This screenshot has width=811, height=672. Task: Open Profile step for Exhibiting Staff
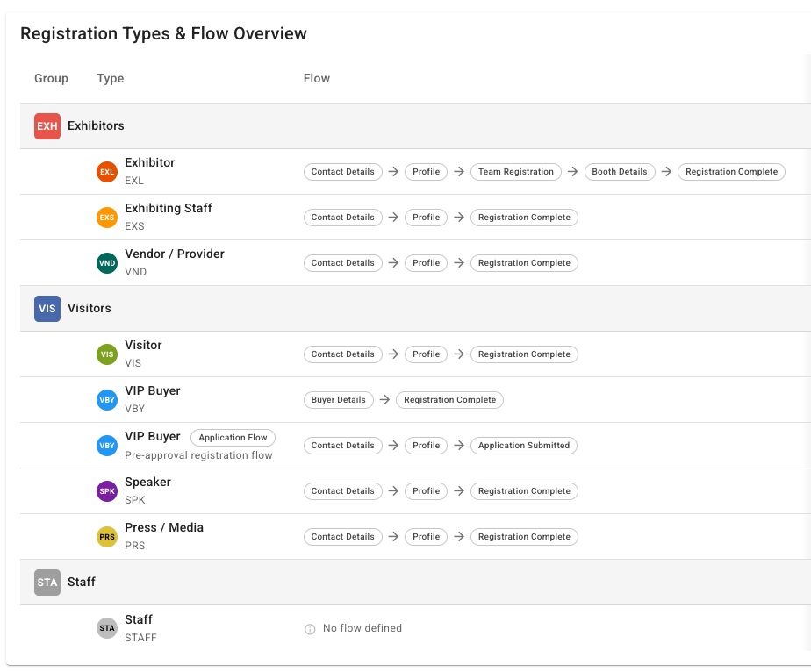[x=427, y=217]
